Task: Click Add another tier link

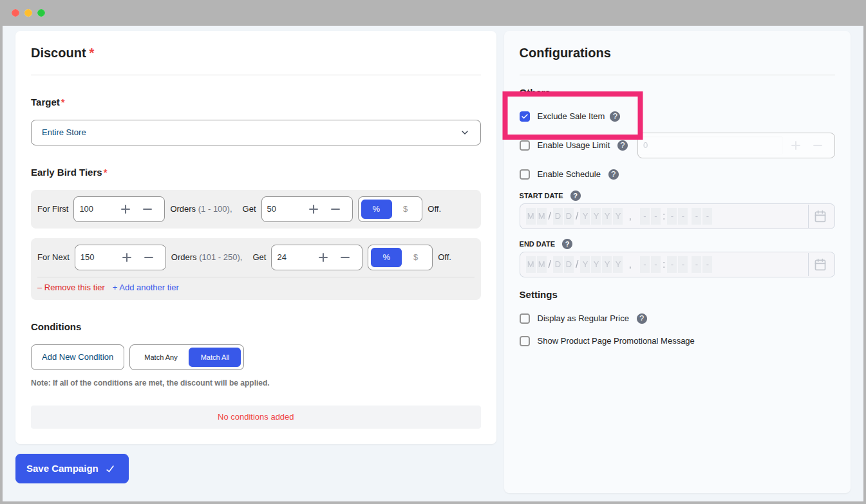Action: (x=146, y=288)
